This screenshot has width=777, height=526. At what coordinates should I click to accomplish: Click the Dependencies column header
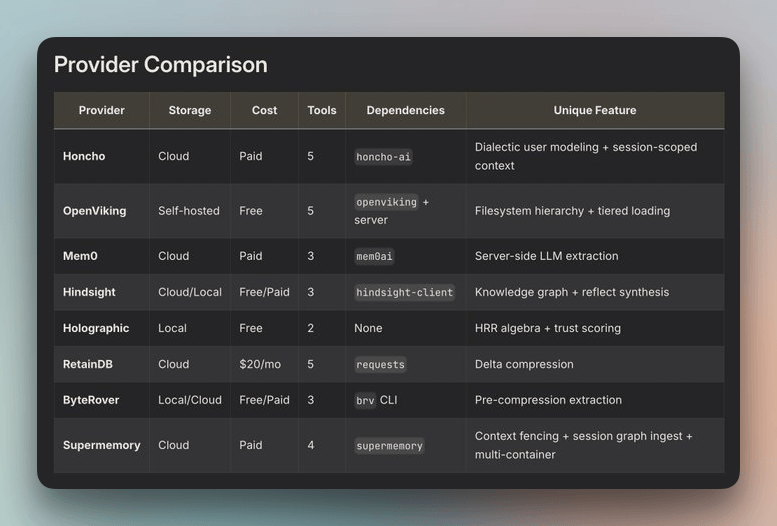(405, 110)
